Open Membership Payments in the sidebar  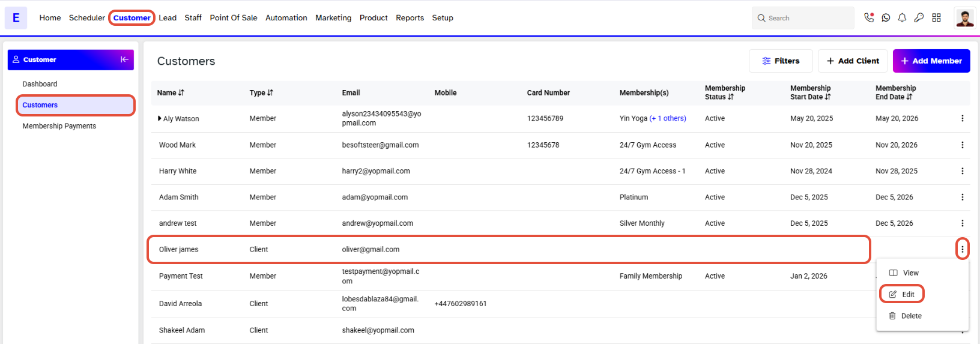[59, 126]
